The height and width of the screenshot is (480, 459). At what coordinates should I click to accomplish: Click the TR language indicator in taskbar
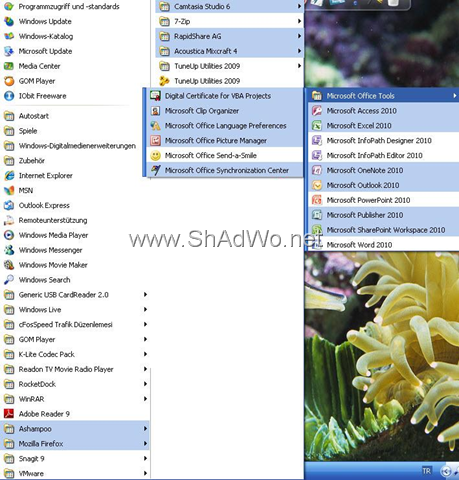pos(426,471)
